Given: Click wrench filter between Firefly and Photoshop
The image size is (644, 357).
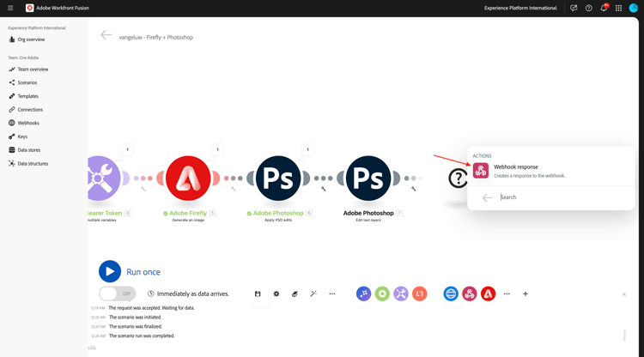Looking at the screenshot, I should (234, 189).
